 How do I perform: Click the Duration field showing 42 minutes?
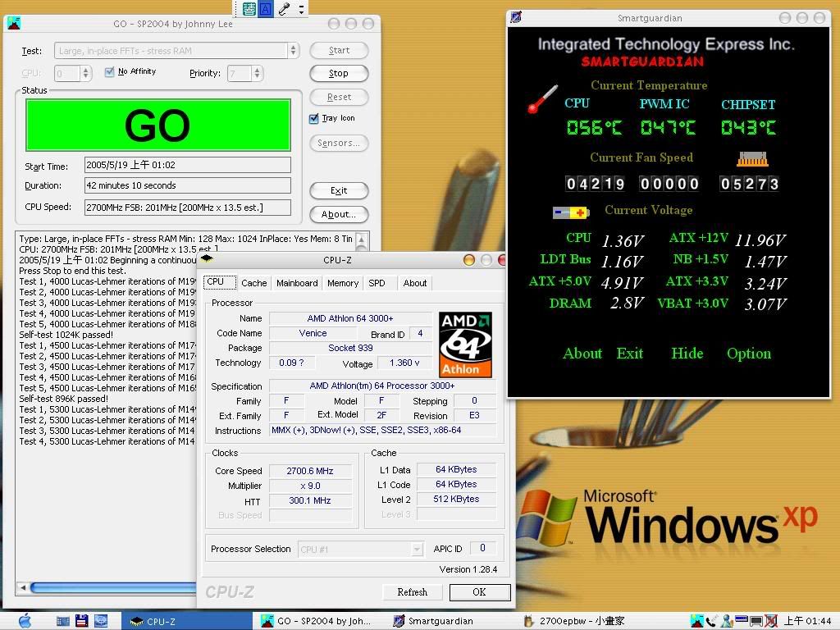click(x=188, y=185)
